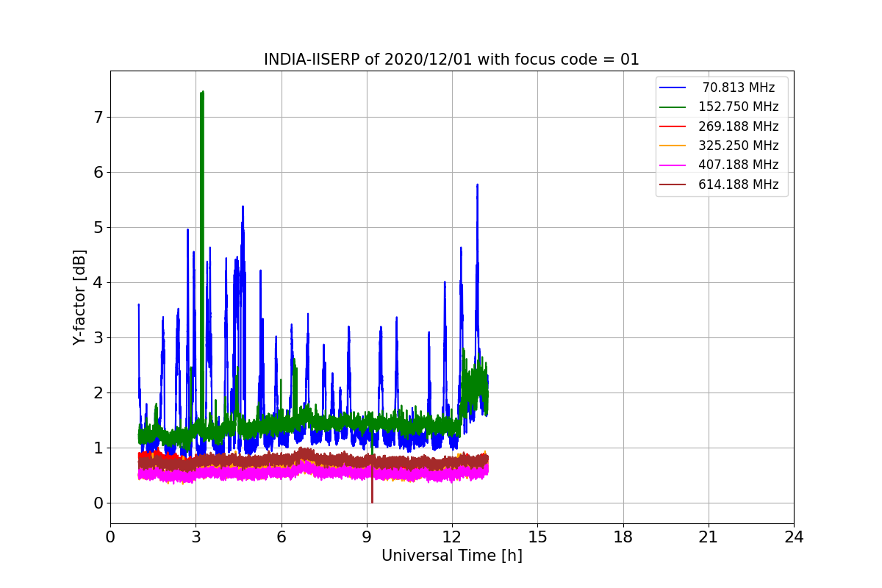Screen dimensions: 882x588
Task: Click the tall green spike peak above 7 dB
Action: click(202, 93)
